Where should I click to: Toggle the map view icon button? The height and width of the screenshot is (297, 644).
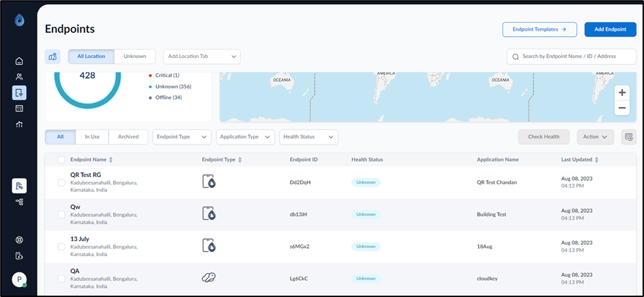(53, 57)
